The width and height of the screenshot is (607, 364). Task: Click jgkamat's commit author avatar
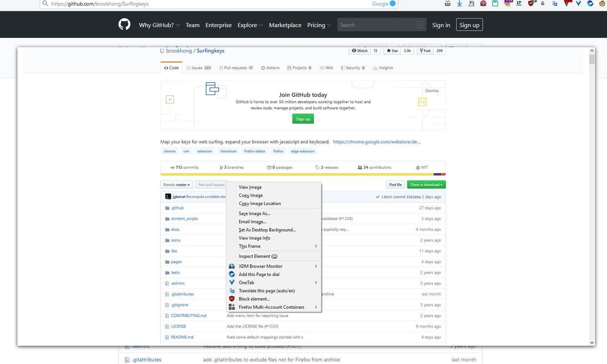click(x=168, y=197)
